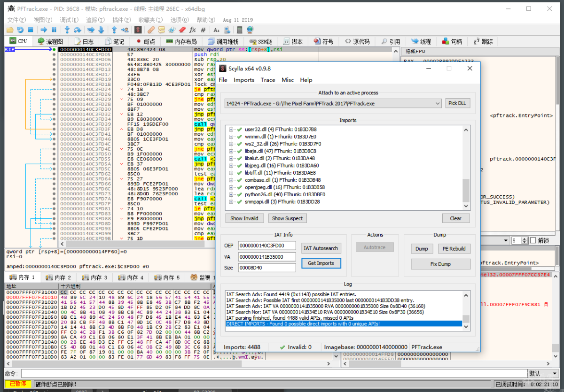Click the execute till return up-arrow icon
This screenshot has height=392, width=564.
click(x=114, y=30)
